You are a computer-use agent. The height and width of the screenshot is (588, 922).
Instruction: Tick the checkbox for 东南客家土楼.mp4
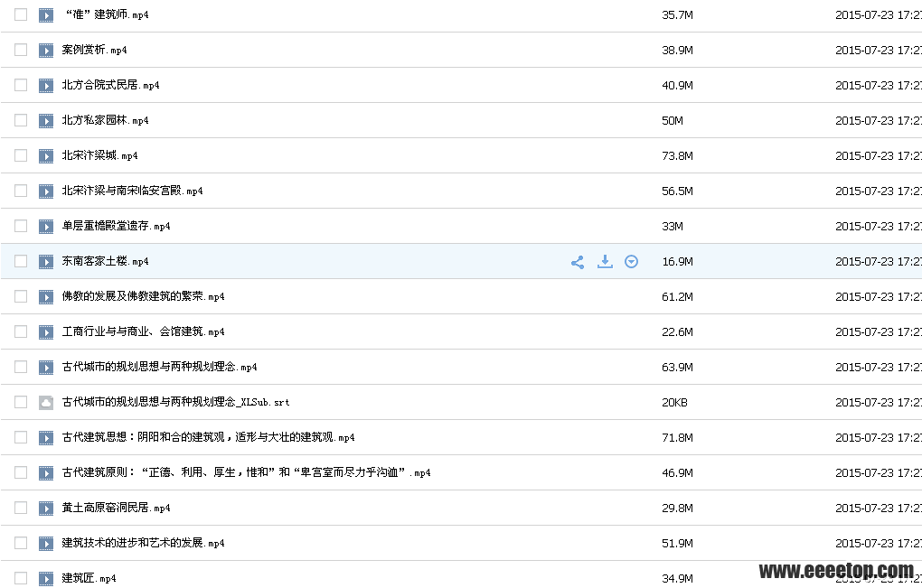click(x=21, y=261)
